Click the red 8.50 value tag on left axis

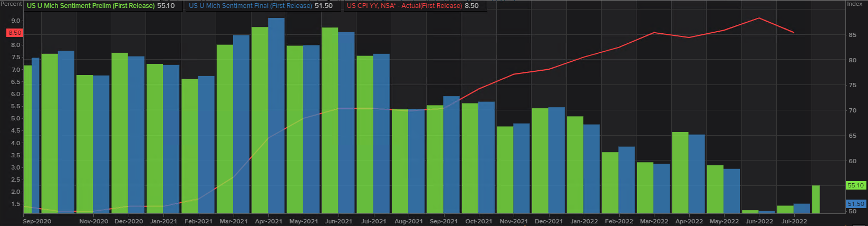[15, 33]
